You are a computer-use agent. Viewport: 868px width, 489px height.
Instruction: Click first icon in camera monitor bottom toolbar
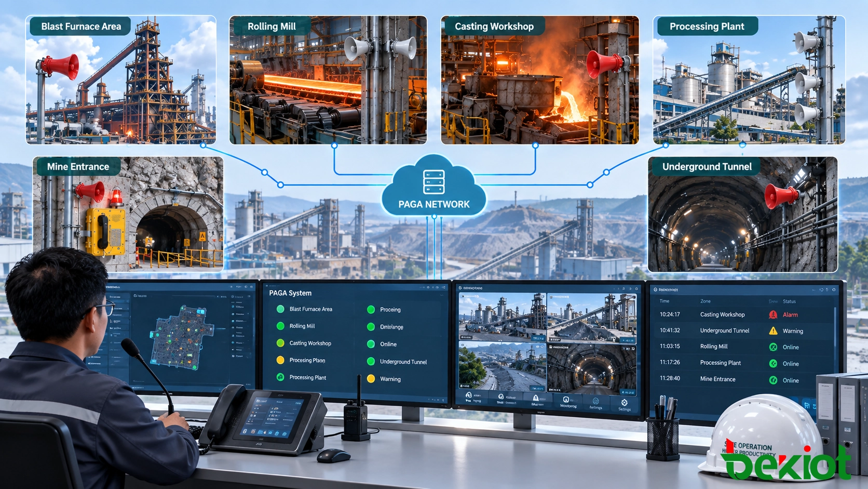click(469, 395)
